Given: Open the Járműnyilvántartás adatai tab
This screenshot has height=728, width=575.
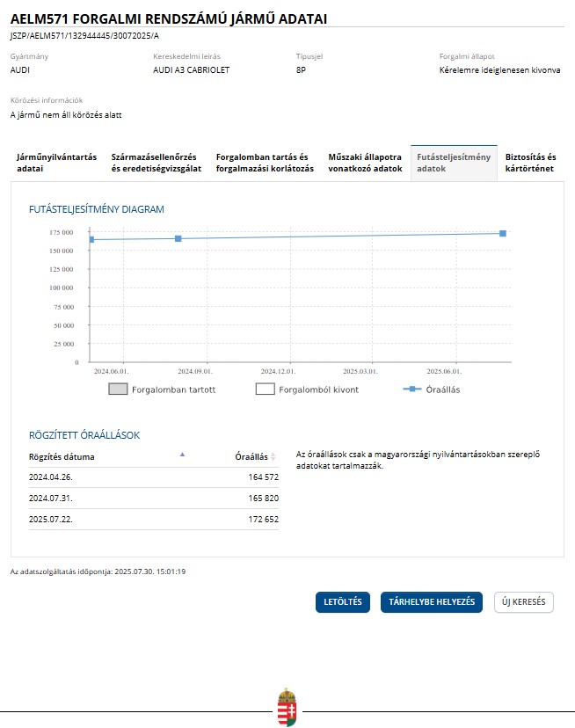Looking at the screenshot, I should (x=56, y=163).
